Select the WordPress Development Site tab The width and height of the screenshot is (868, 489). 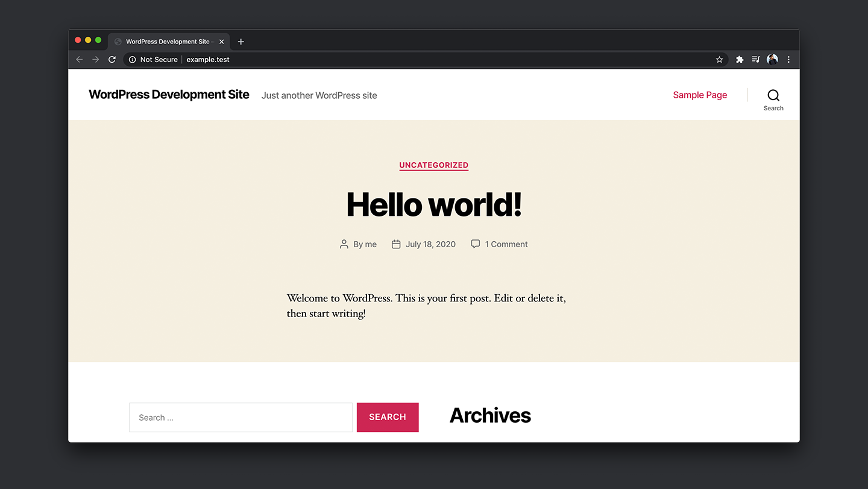point(169,42)
